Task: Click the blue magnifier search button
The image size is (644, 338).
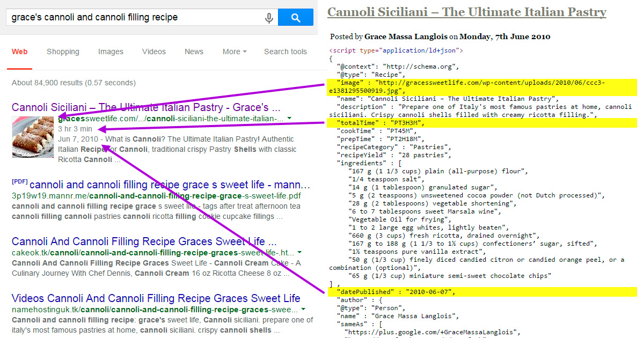Action: pos(296,18)
